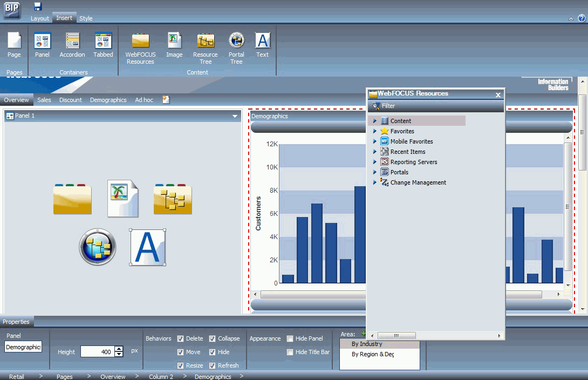Image resolution: width=588 pixels, height=380 pixels.
Task: Expand the Favorites tree node
Action: (374, 131)
